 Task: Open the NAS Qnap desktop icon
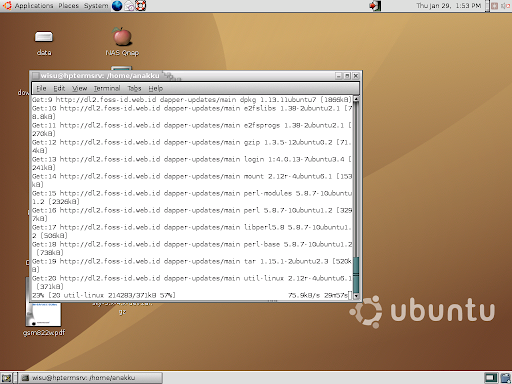pyautogui.click(x=122, y=42)
